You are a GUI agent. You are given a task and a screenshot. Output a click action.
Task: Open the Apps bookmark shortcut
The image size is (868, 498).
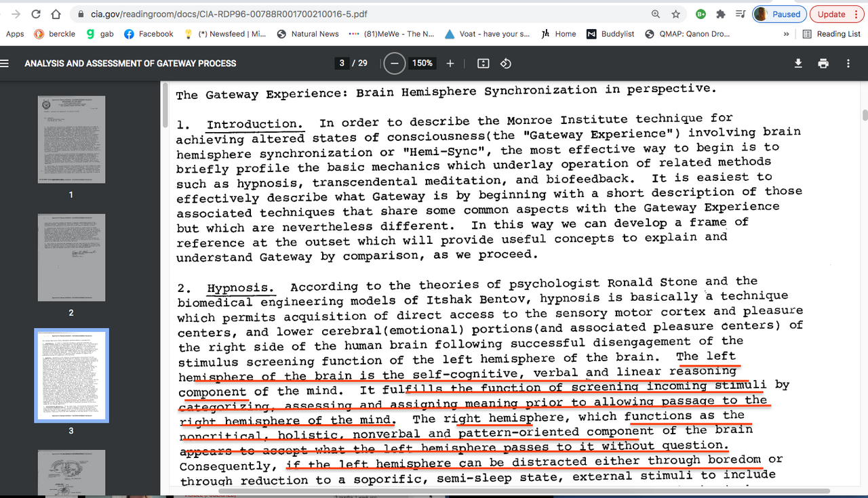tap(14, 34)
